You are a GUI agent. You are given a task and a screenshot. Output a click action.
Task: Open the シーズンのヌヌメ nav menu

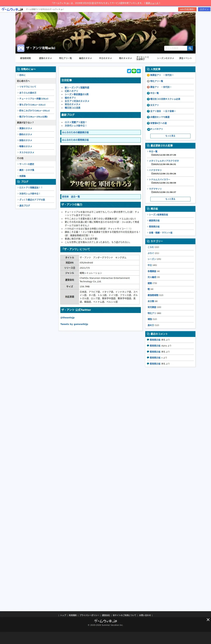click(165, 58)
